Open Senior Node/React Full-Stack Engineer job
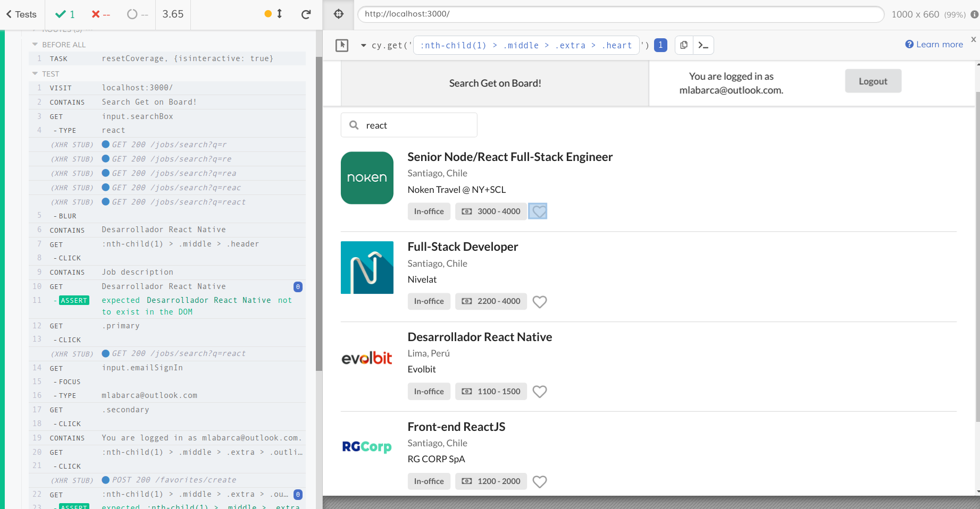980x509 pixels. tap(510, 157)
